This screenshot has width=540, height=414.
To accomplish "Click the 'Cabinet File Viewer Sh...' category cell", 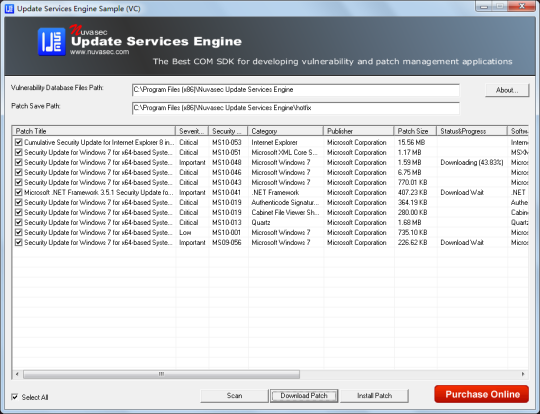I will 285,212.
